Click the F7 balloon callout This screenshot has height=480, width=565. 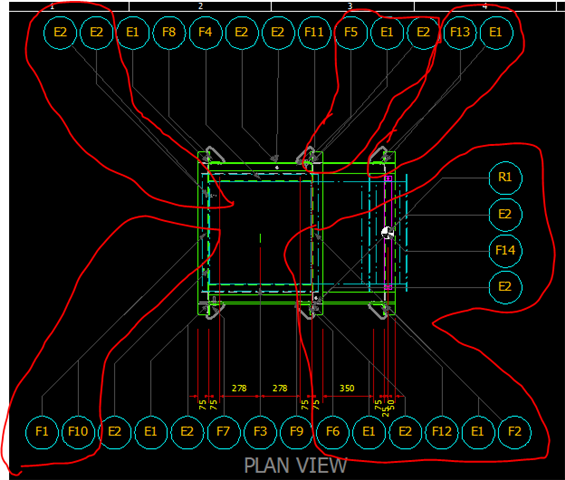pyautogui.click(x=223, y=432)
